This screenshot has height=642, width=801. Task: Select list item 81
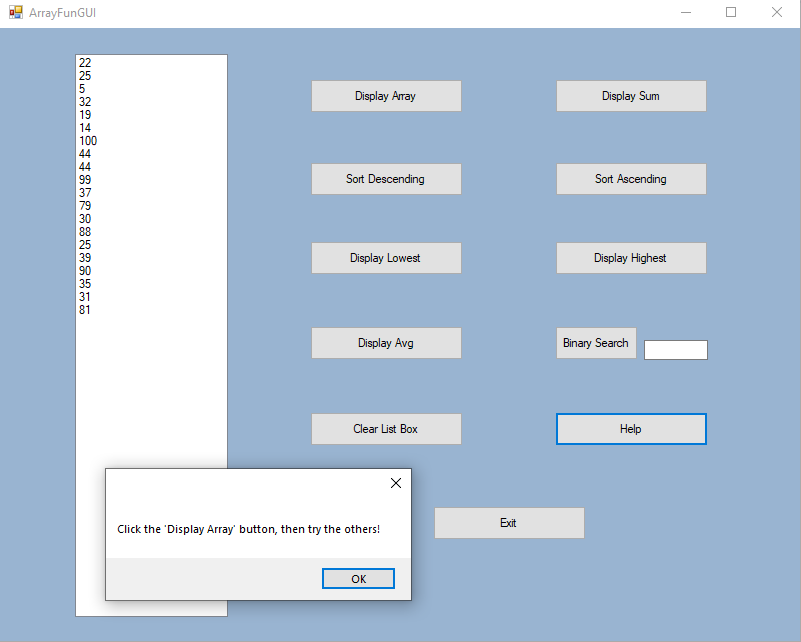pos(151,310)
